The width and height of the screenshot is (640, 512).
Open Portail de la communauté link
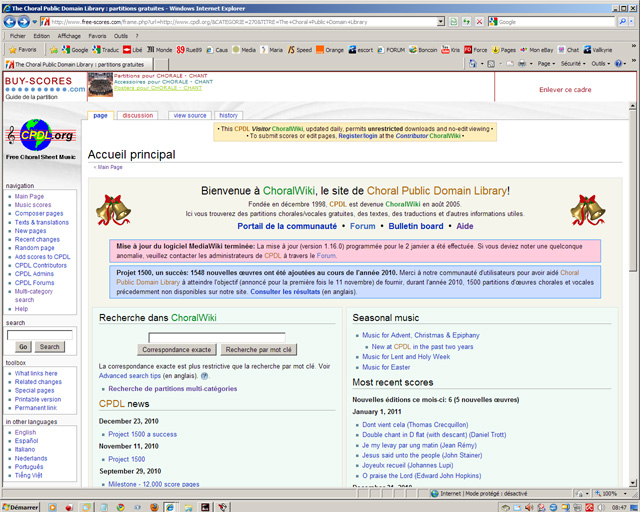287,226
